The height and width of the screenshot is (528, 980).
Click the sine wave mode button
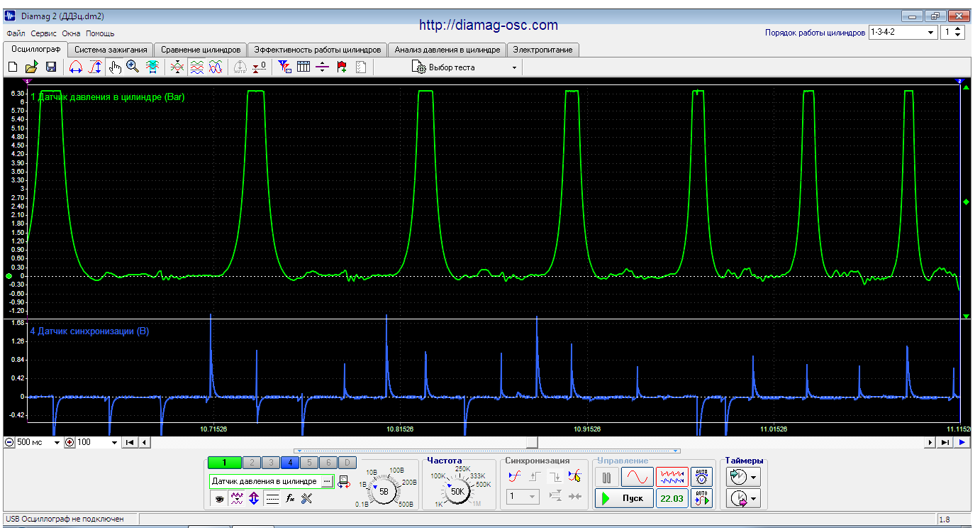point(637,477)
